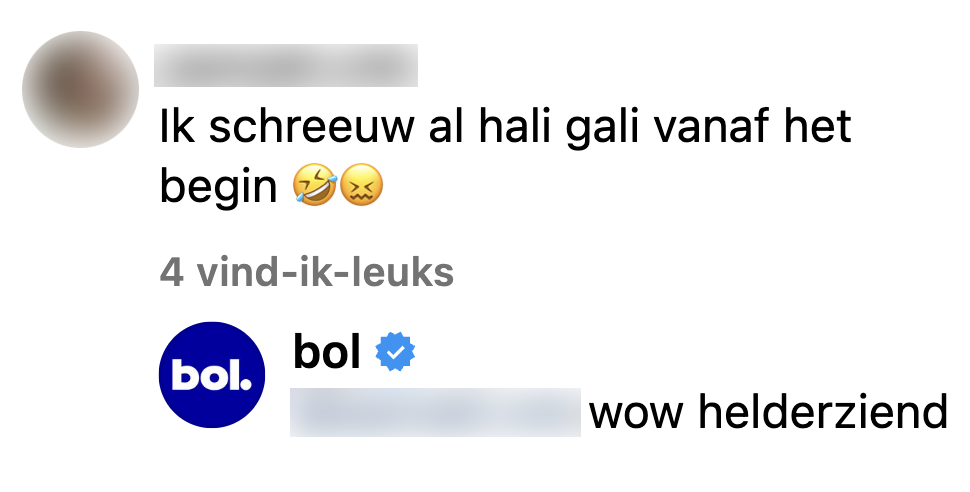View the 4 vind-ik-leuks list
970x492 pixels.
[x=307, y=272]
